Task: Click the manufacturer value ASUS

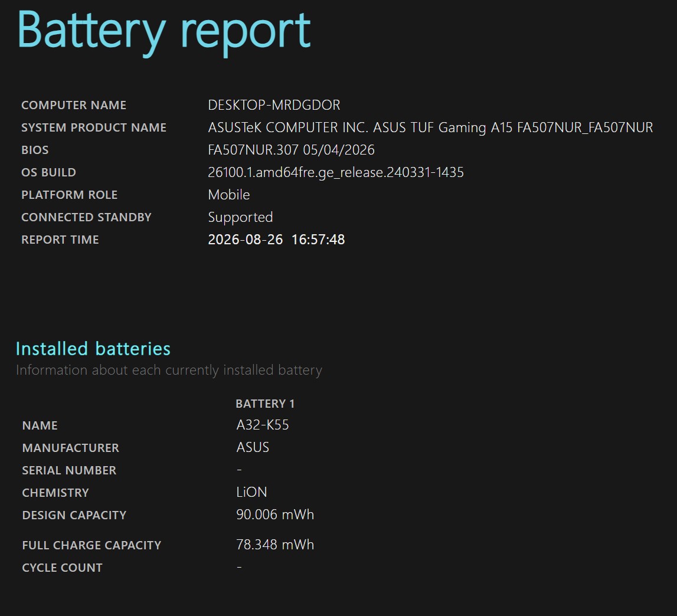Action: click(x=253, y=447)
